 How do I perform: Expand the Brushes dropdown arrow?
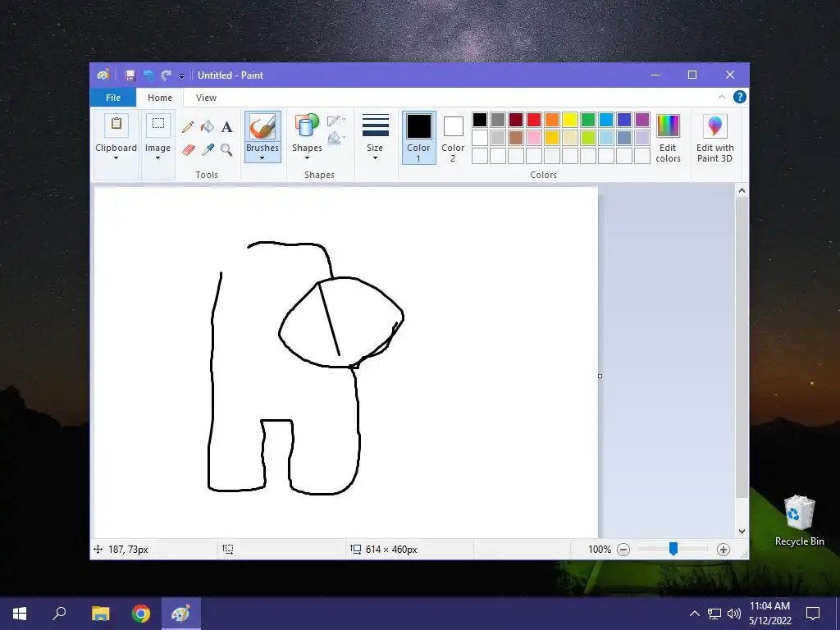262,158
